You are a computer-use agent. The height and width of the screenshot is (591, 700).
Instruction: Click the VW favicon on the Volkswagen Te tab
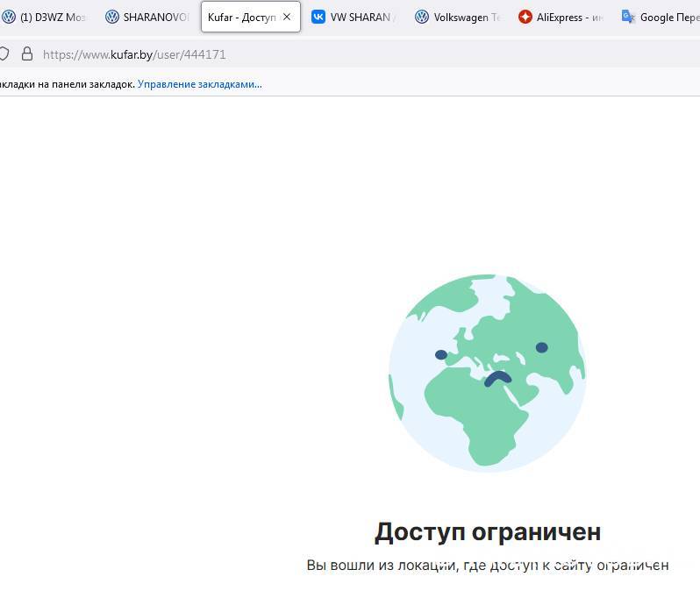pyautogui.click(x=422, y=17)
